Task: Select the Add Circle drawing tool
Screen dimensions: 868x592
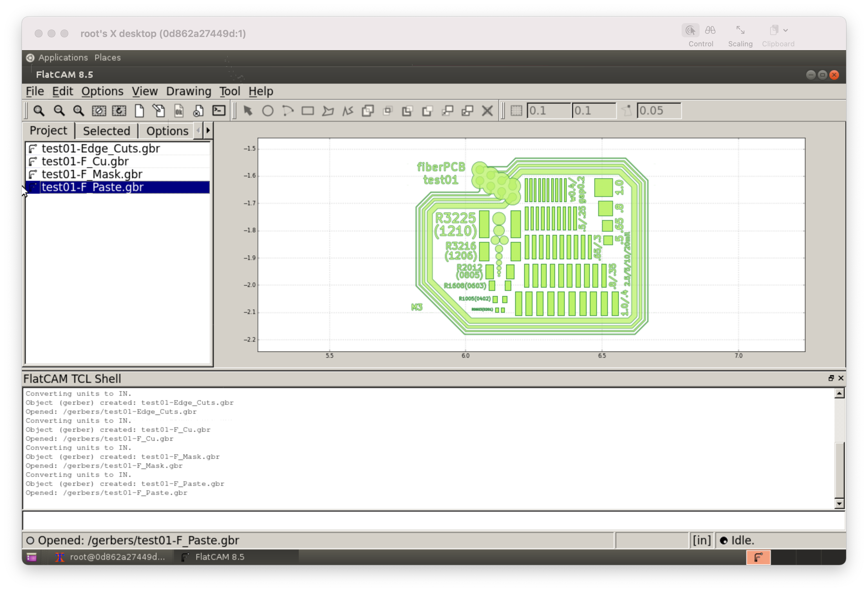Action: pos(268,111)
